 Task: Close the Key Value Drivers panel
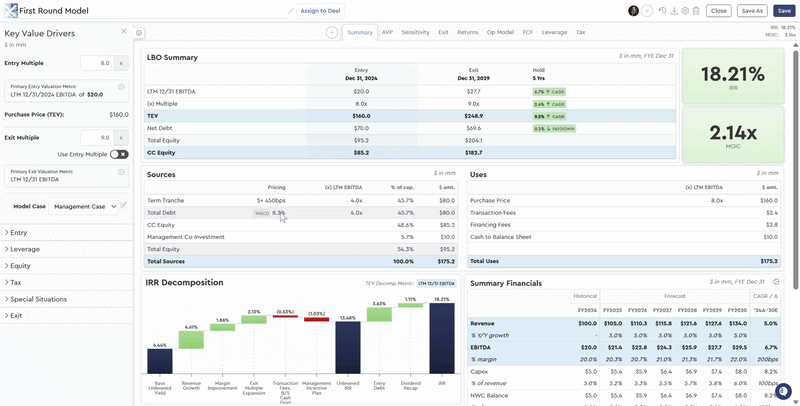click(x=123, y=31)
